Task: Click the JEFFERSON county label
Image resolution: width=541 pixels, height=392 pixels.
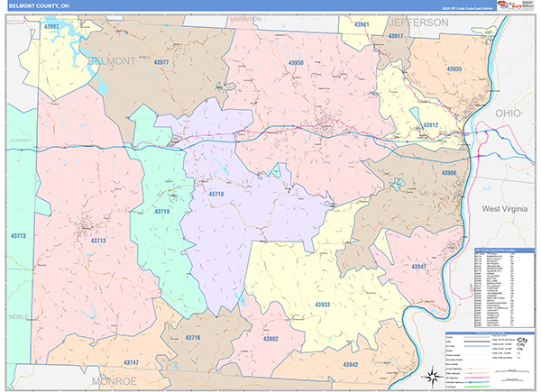Action: pyautogui.click(x=418, y=21)
